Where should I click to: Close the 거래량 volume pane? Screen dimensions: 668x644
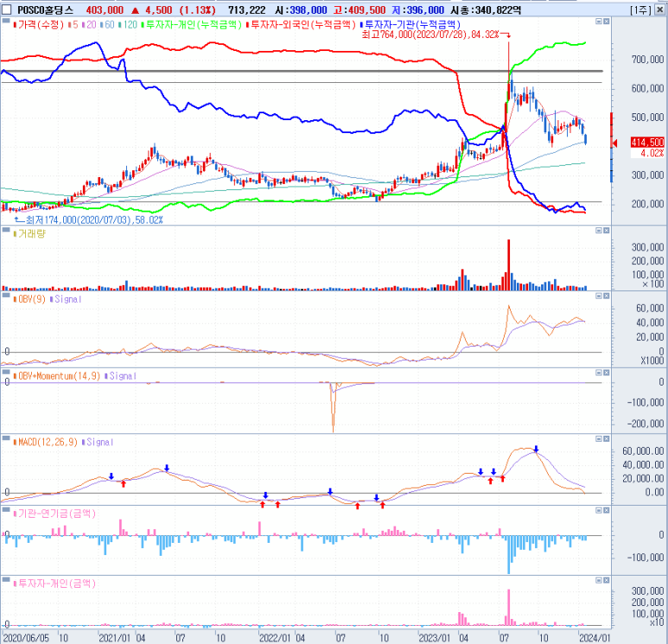607,231
